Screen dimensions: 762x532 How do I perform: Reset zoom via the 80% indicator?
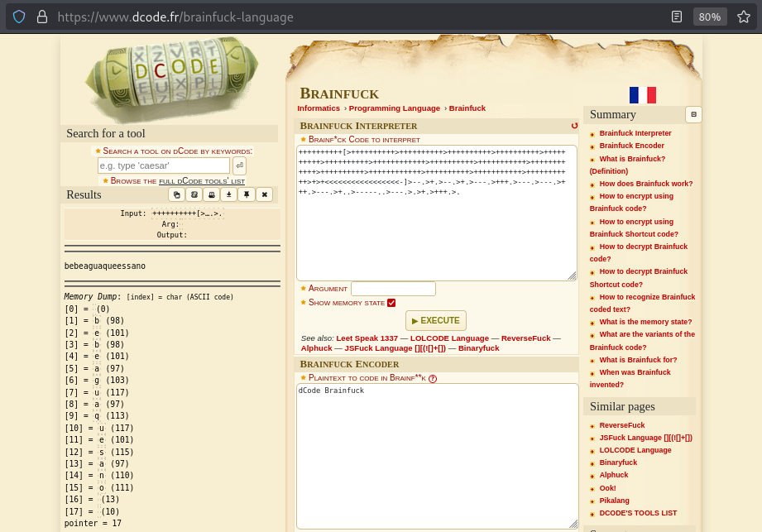710,17
